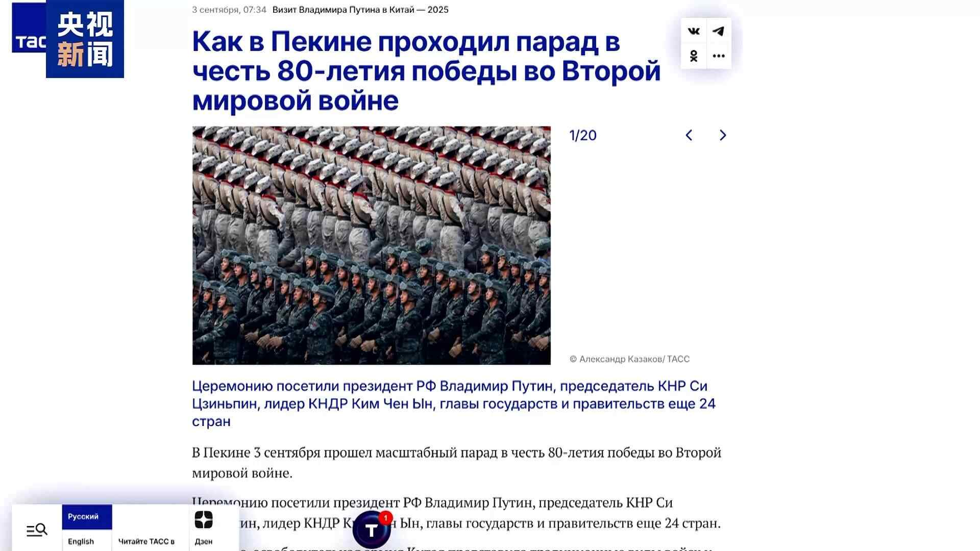Show previous photo in gallery

[689, 135]
